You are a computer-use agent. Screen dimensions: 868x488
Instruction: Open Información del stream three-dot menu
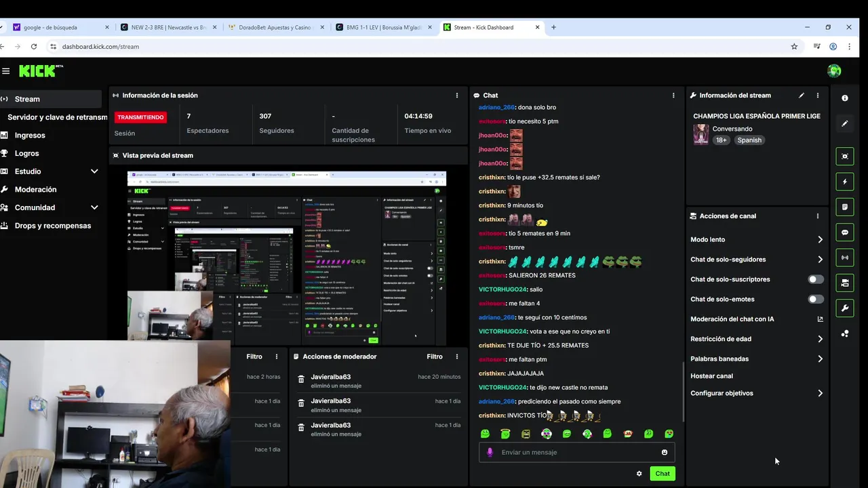click(x=818, y=96)
